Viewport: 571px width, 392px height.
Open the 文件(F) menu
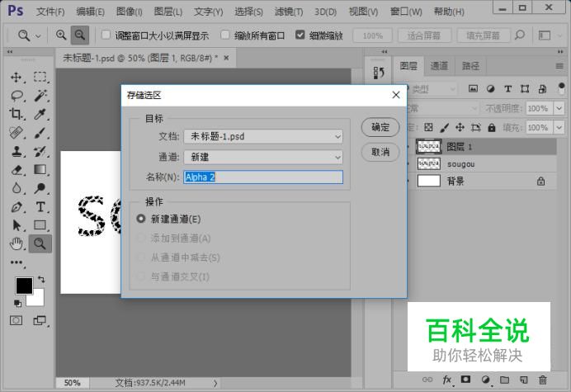[50, 12]
